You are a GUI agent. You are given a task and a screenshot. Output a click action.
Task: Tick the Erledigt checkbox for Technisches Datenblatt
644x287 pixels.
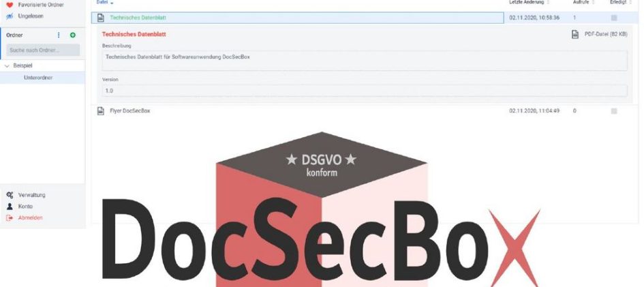(x=614, y=18)
